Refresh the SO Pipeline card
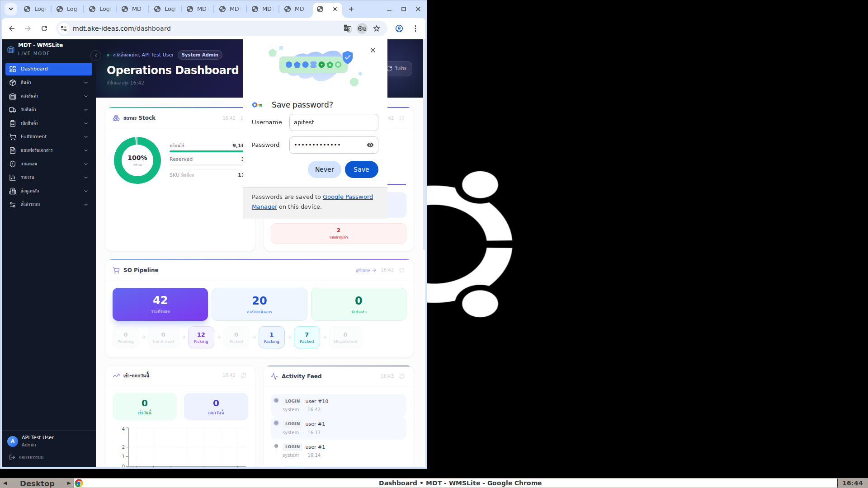This screenshot has height=488, width=868. (402, 270)
